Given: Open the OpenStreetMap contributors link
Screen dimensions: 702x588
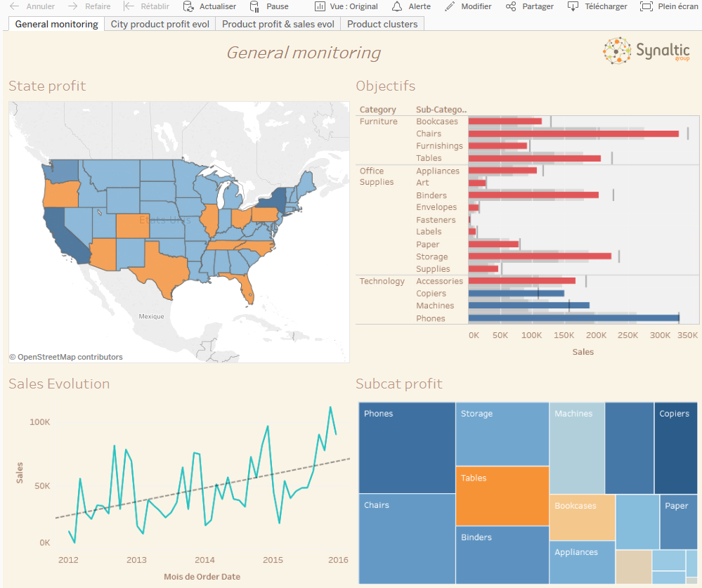Looking at the screenshot, I should [67, 357].
